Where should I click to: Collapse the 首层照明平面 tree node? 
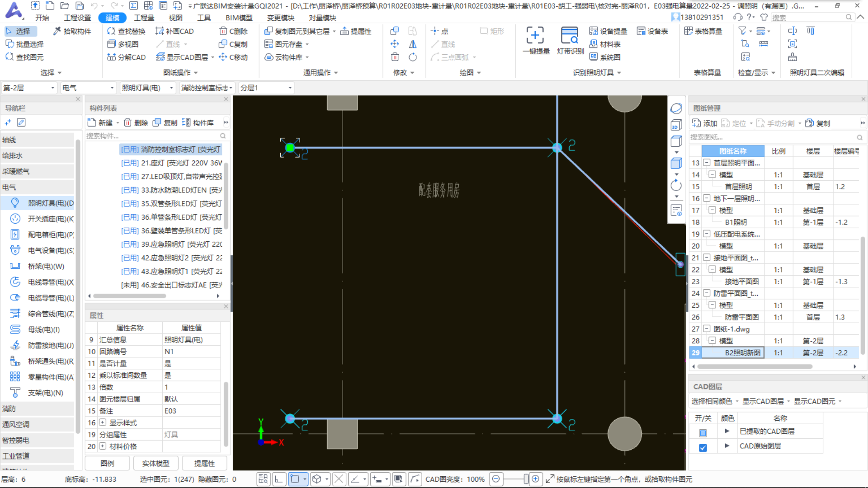click(x=707, y=163)
